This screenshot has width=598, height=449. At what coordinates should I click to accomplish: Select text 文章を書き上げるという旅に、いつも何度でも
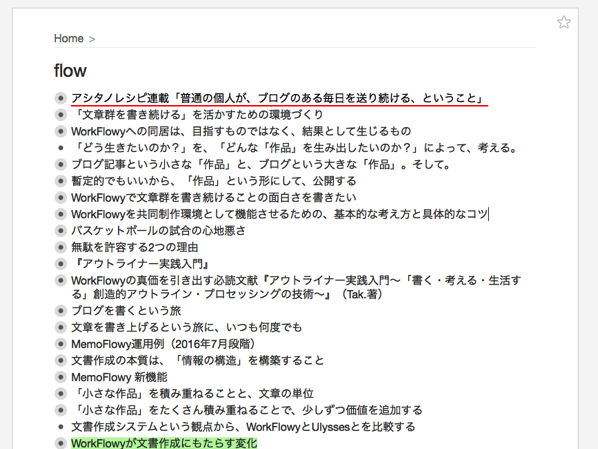click(186, 327)
